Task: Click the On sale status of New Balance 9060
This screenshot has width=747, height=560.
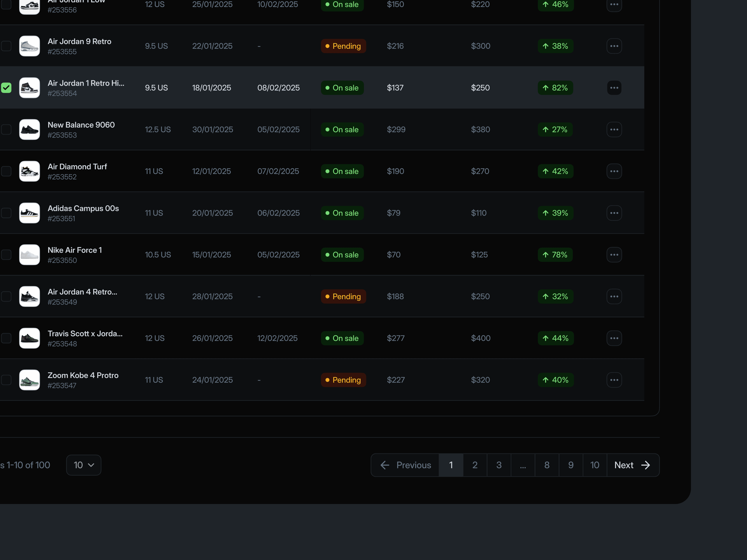Action: [342, 130]
